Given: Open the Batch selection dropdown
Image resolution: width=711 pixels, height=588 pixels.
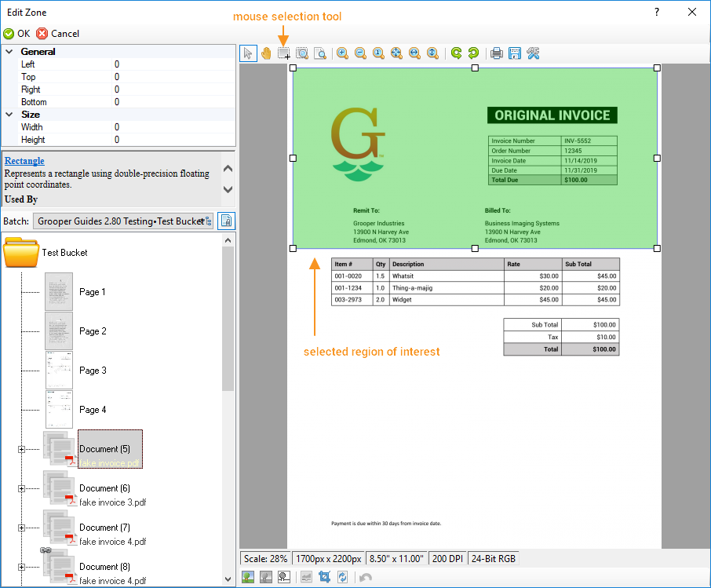Looking at the screenshot, I should (125, 221).
